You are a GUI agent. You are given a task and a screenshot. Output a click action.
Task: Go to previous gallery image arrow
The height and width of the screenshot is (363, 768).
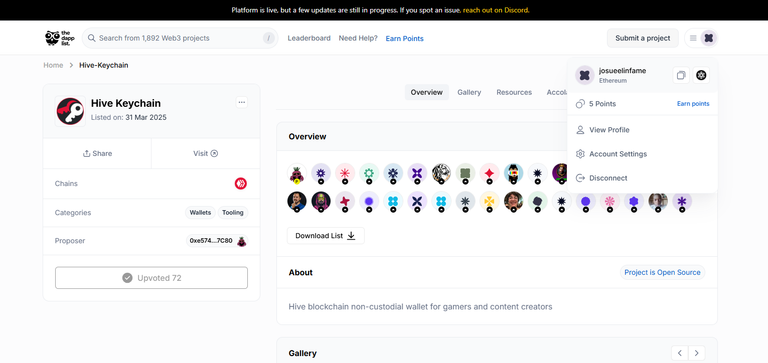680,353
